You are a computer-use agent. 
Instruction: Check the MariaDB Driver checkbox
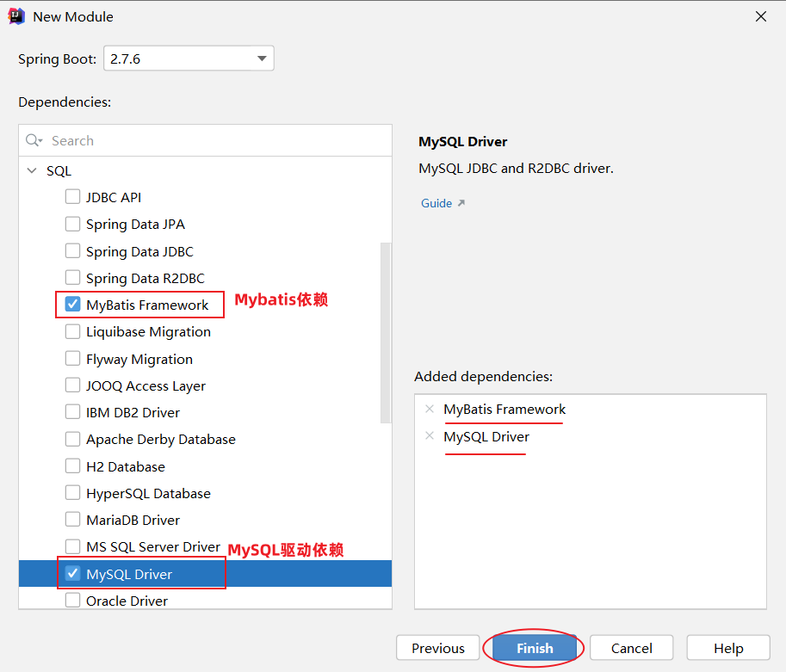point(73,519)
